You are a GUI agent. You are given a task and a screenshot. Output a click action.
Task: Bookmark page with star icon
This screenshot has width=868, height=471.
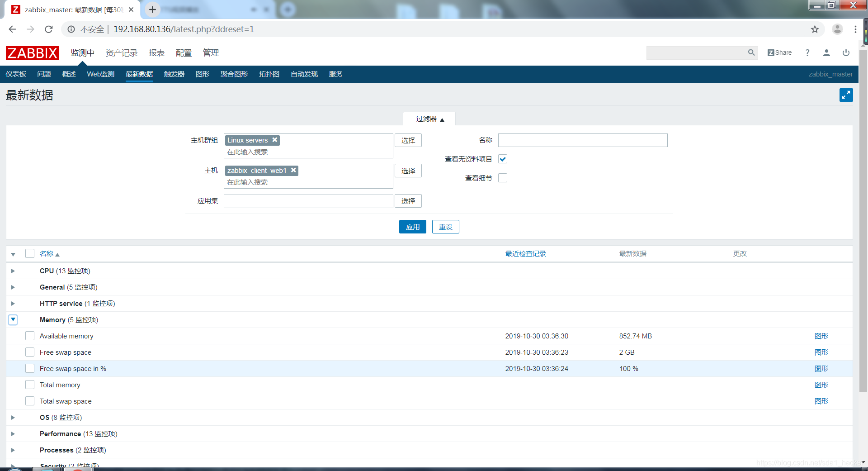pyautogui.click(x=815, y=29)
